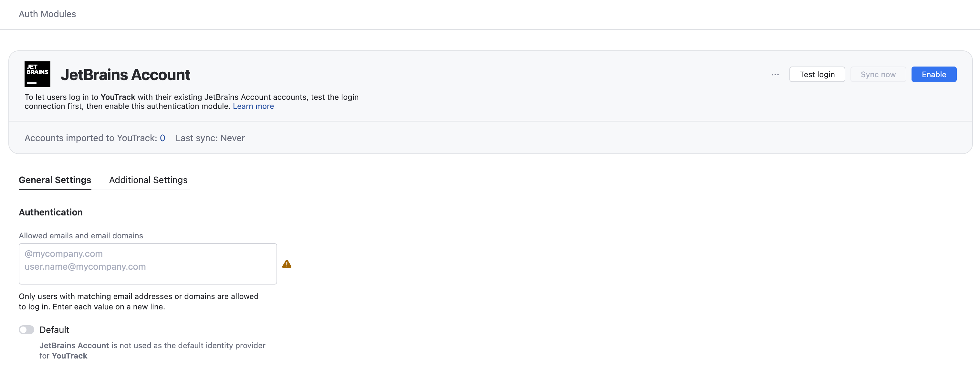This screenshot has width=980, height=374.
Task: Click the JetBrains logo icon
Action: click(x=37, y=74)
